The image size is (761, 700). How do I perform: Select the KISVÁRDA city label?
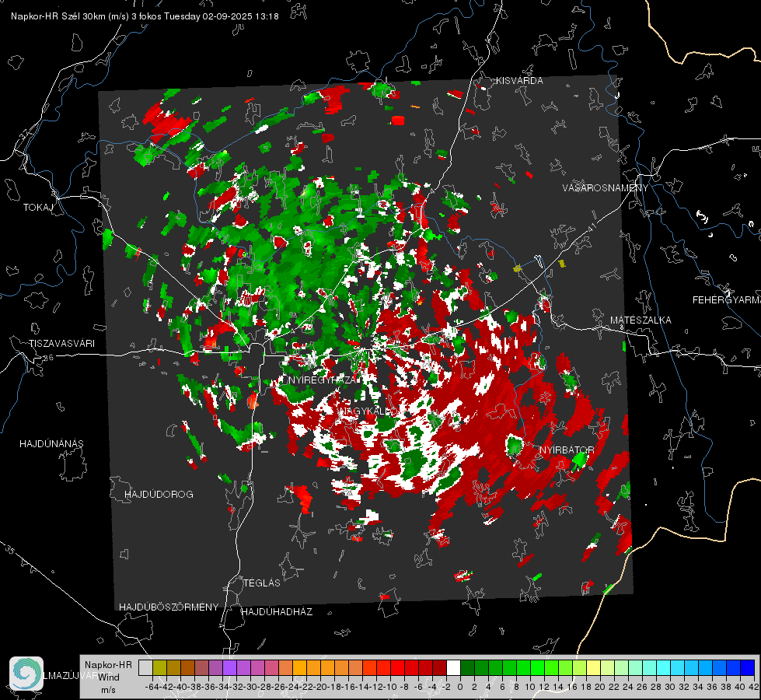pyautogui.click(x=519, y=81)
